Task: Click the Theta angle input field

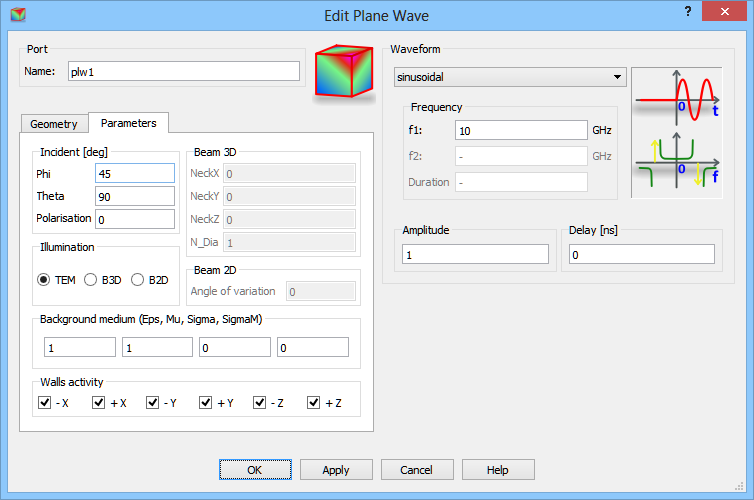Action: (x=135, y=196)
